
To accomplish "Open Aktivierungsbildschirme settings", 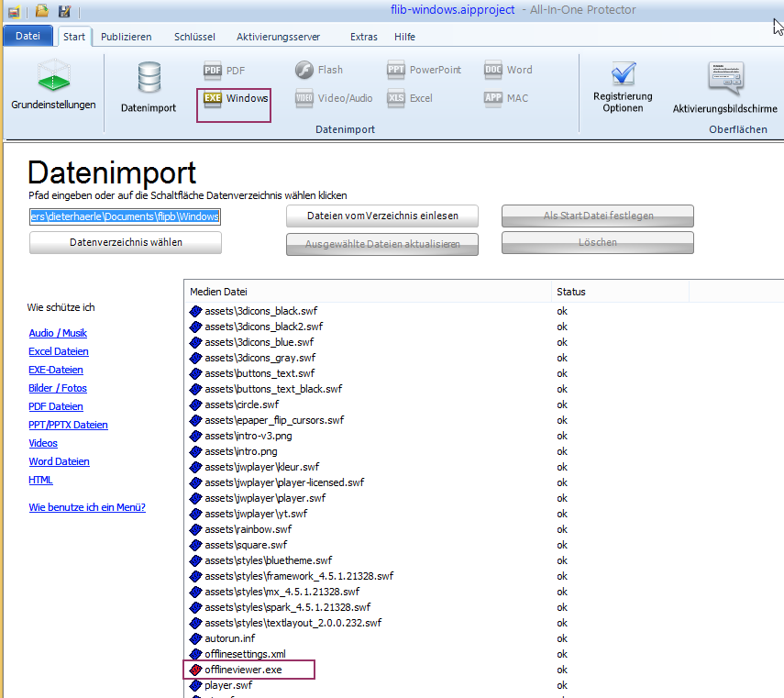I will point(724,87).
